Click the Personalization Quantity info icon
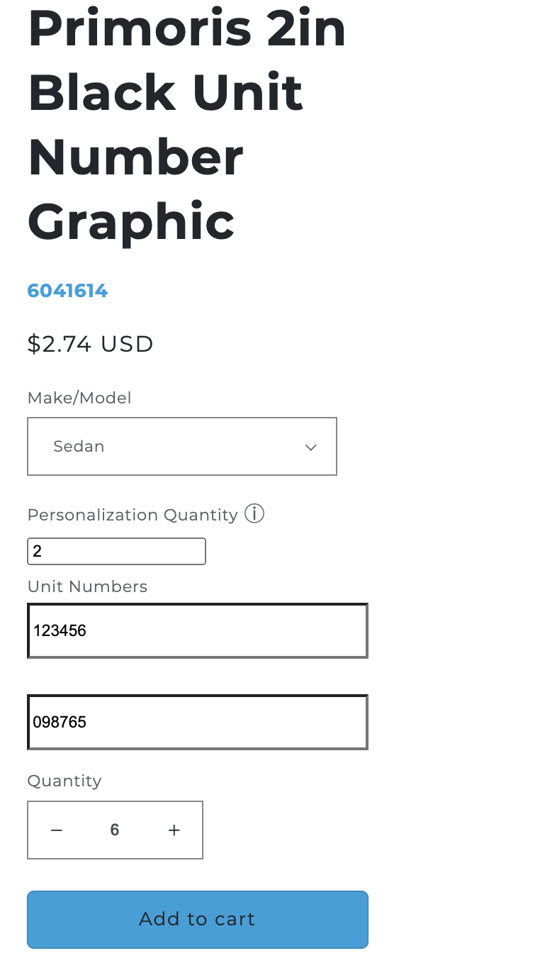Image resolution: width=557 pixels, height=980 pixels. 254,513
